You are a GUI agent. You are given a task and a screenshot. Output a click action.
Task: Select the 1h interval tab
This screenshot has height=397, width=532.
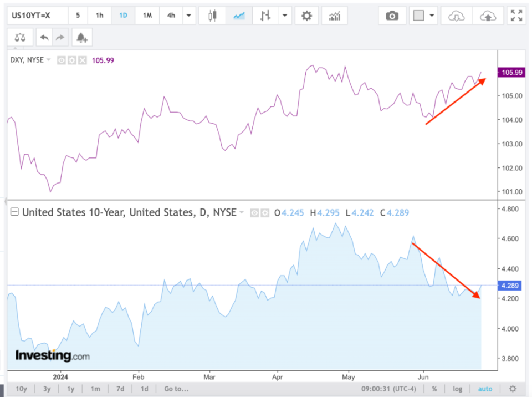click(99, 16)
